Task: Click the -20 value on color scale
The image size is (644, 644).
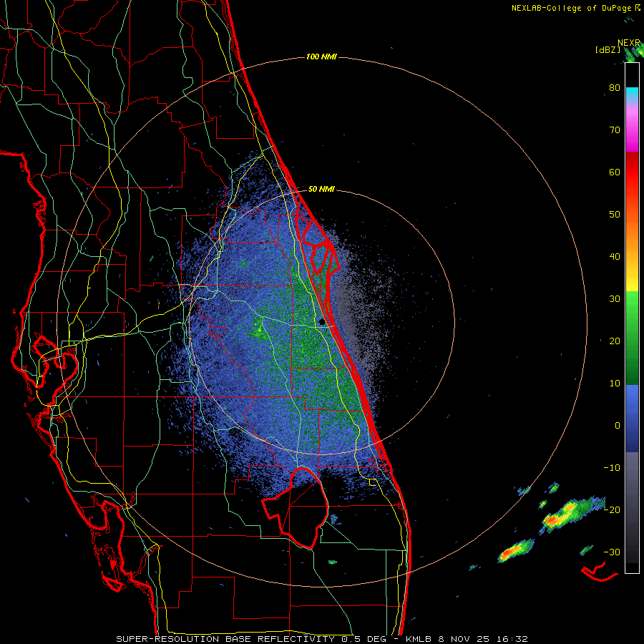Action: coord(612,509)
